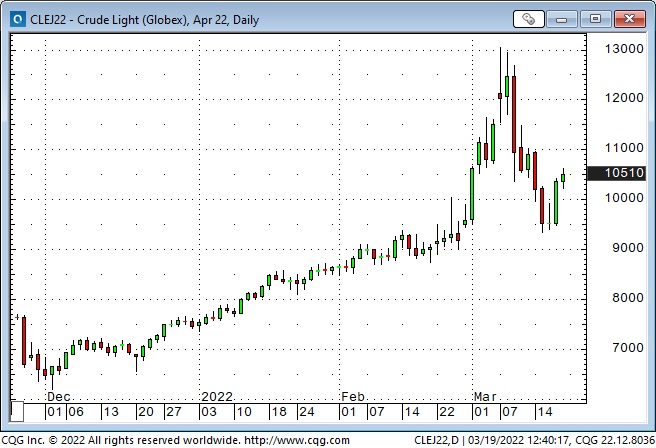This screenshot has width=656, height=448.
Task: Click the 12000 price axis label
Action: 624,98
